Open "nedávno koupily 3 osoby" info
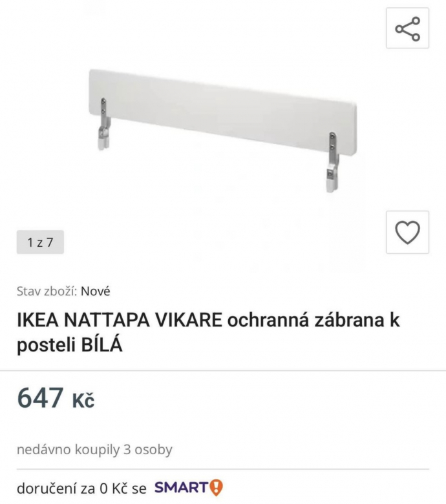The image size is (446, 504). click(94, 450)
